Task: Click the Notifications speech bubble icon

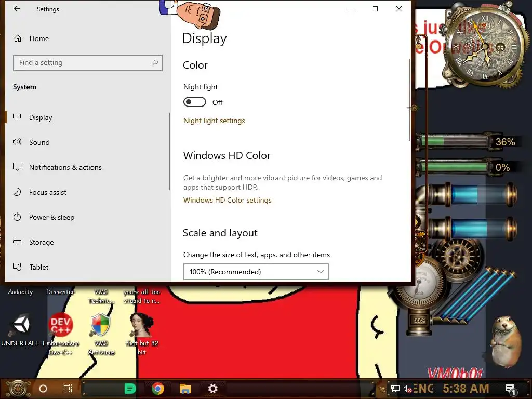Action: (17, 167)
